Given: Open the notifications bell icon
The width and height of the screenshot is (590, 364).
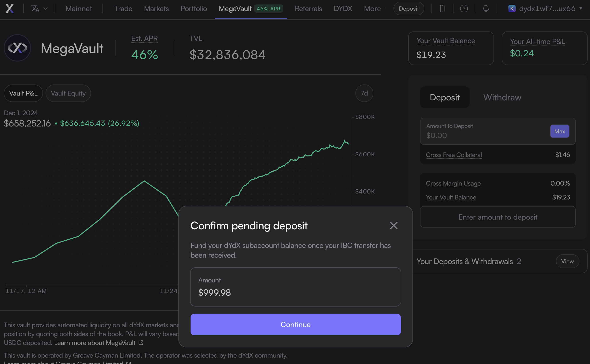Looking at the screenshot, I should point(486,9).
